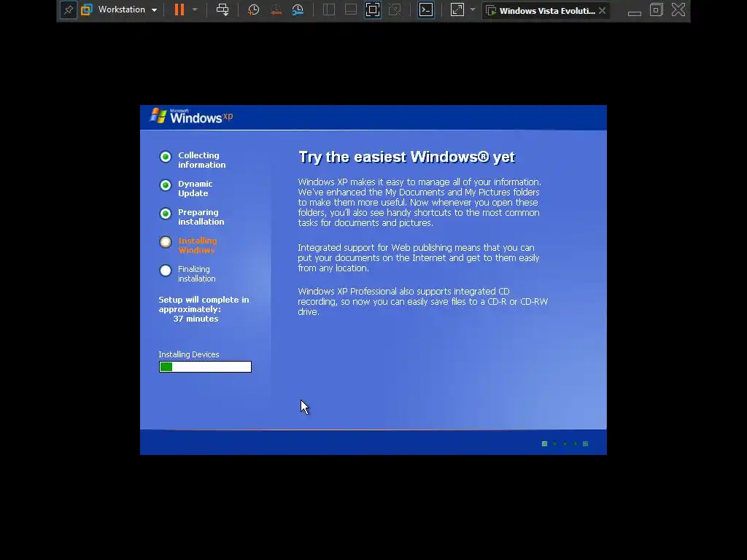Click the 'Installing Devices' label
This screenshot has width=747, height=560.
click(189, 354)
